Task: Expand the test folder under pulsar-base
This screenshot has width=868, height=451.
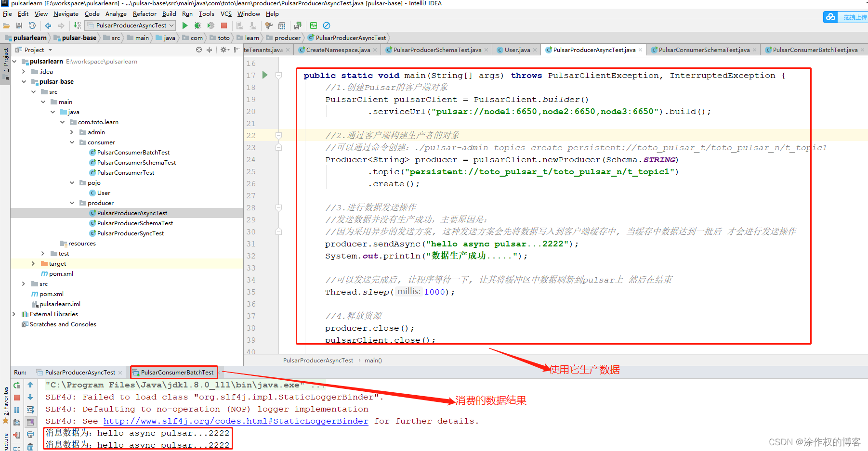Action: (x=42, y=253)
